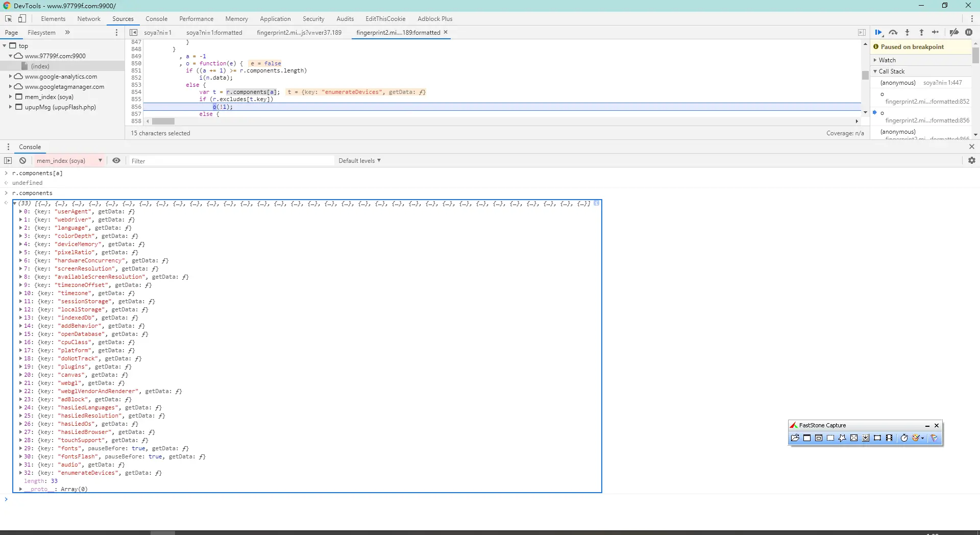
Task: Switch to the Elements tab
Action: (53, 18)
